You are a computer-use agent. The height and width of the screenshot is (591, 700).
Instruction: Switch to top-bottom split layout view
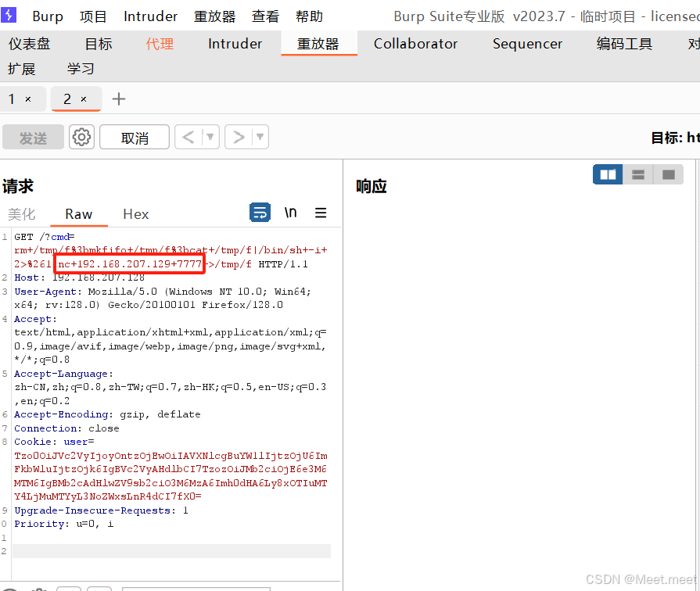(x=638, y=174)
